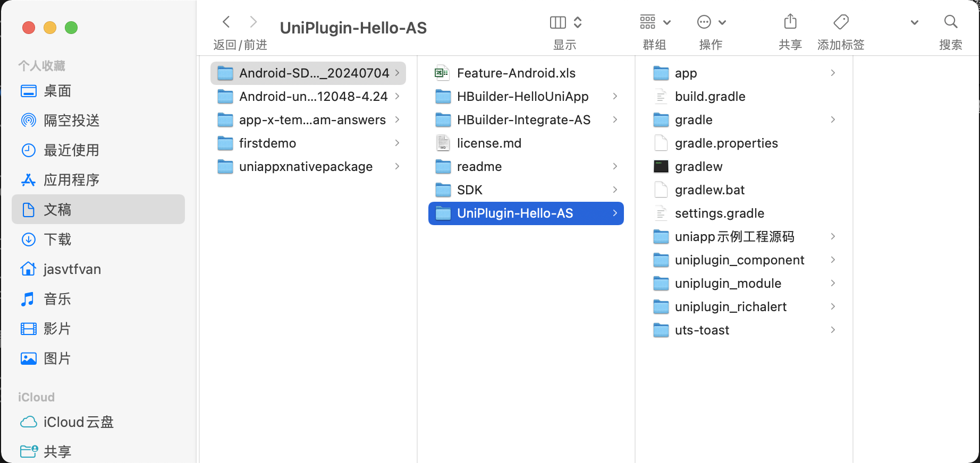Go forward with the right arrow button
The width and height of the screenshot is (980, 463).
(x=254, y=22)
